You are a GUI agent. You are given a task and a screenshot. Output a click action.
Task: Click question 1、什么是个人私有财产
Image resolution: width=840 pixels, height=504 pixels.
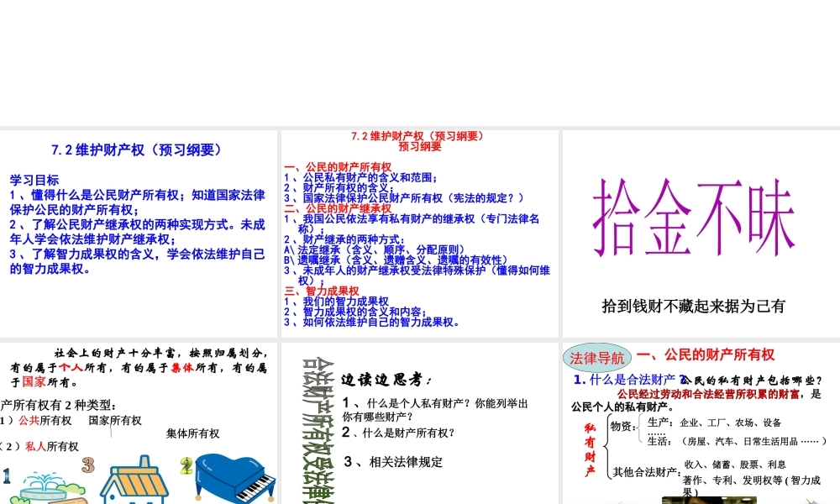pos(435,409)
